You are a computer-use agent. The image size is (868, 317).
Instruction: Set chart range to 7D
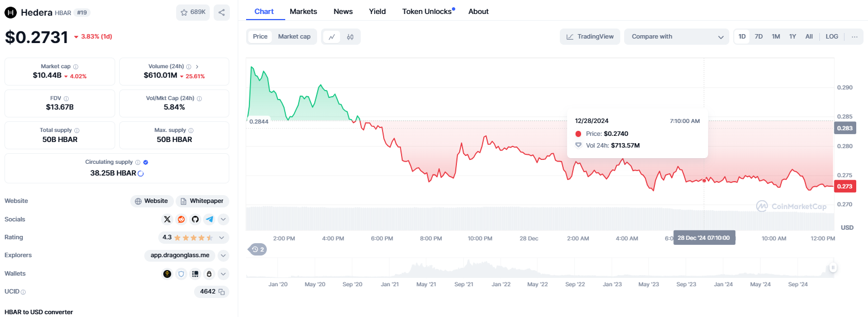pyautogui.click(x=759, y=36)
